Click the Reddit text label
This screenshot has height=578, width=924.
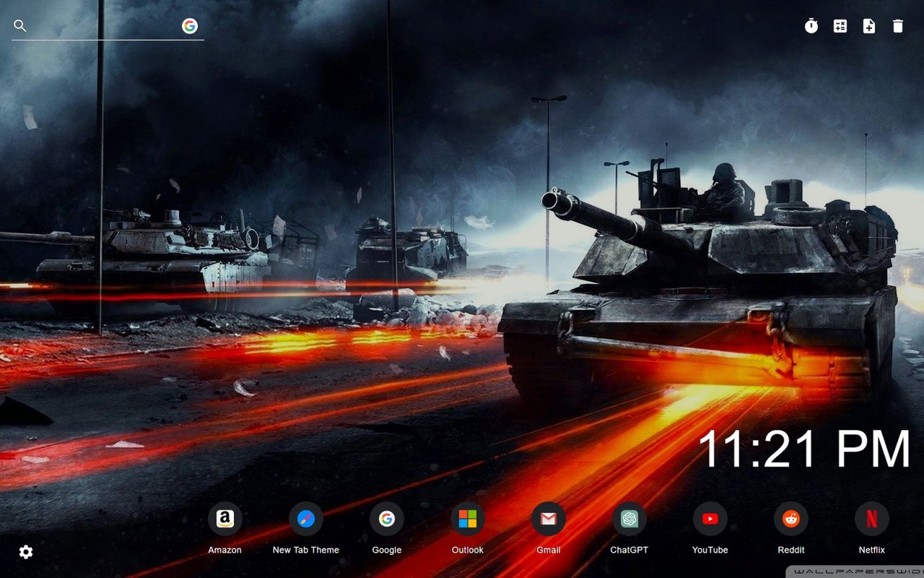pos(791,550)
